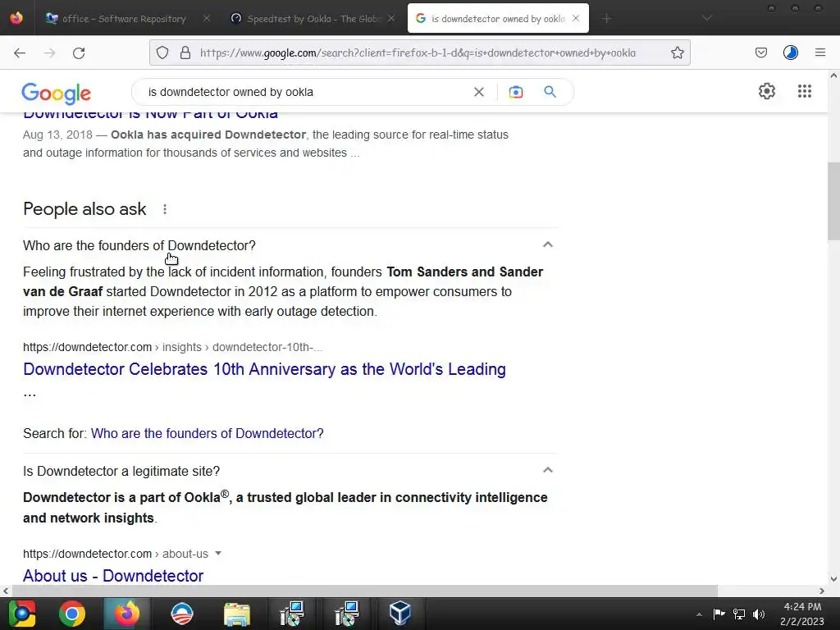Bookmark this page with the star
The height and width of the screenshot is (630, 840).
tap(677, 52)
